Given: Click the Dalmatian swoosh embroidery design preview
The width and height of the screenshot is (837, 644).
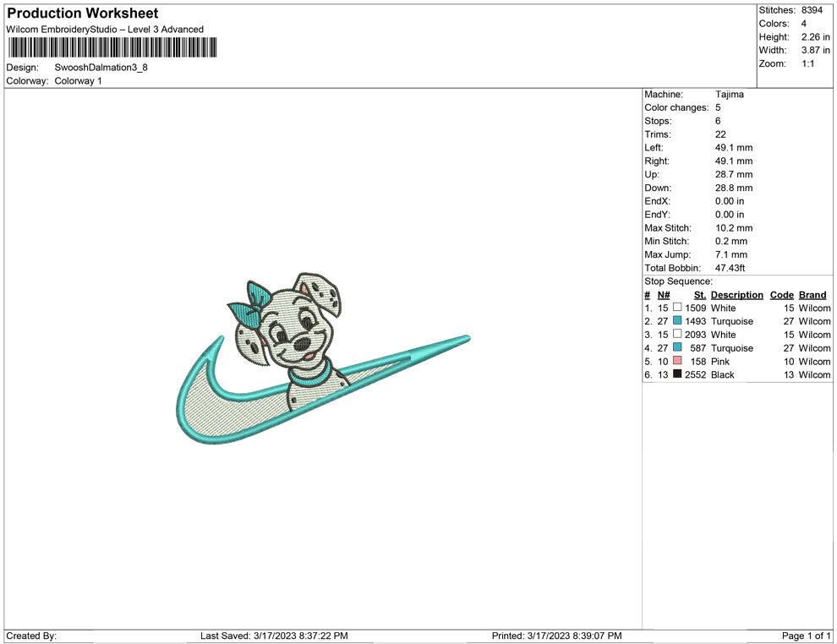Looking at the screenshot, I should coord(323,359).
